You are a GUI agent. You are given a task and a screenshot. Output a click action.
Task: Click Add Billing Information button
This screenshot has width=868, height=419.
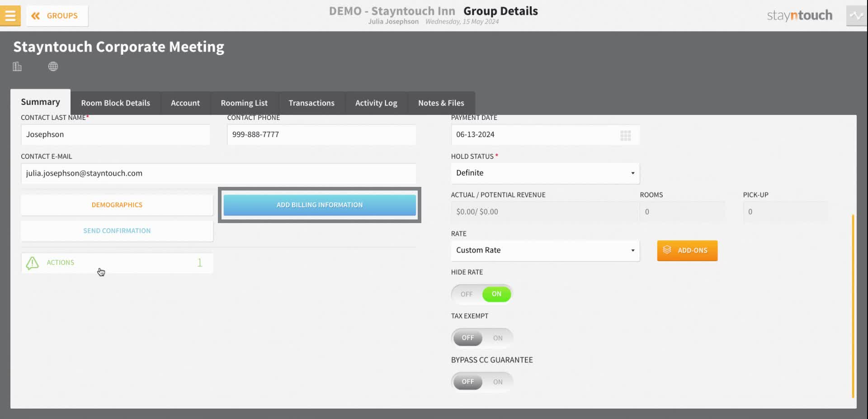[320, 205]
